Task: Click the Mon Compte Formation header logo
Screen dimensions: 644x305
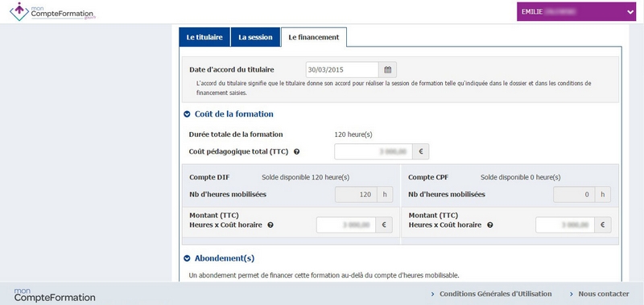Action: [52, 11]
